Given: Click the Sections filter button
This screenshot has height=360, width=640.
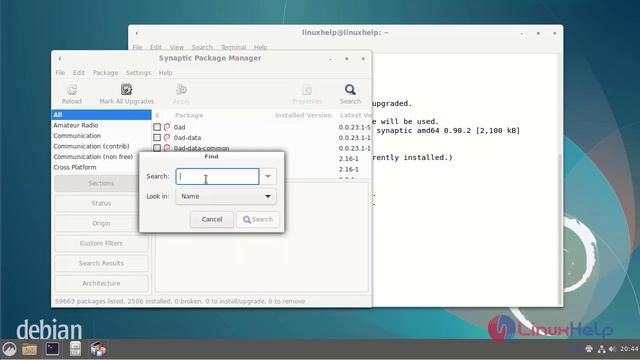Looking at the screenshot, I should (x=101, y=183).
